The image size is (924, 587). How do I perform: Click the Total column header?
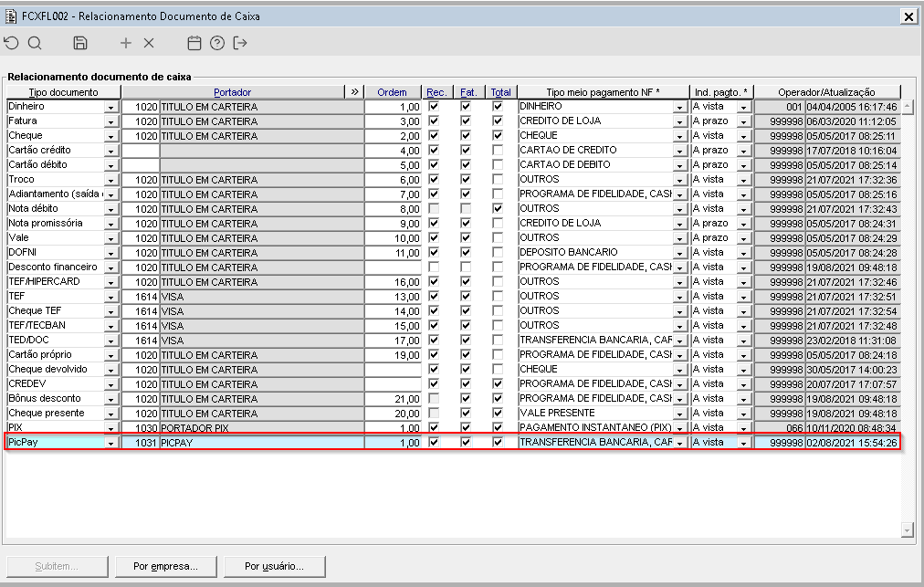pyautogui.click(x=501, y=92)
